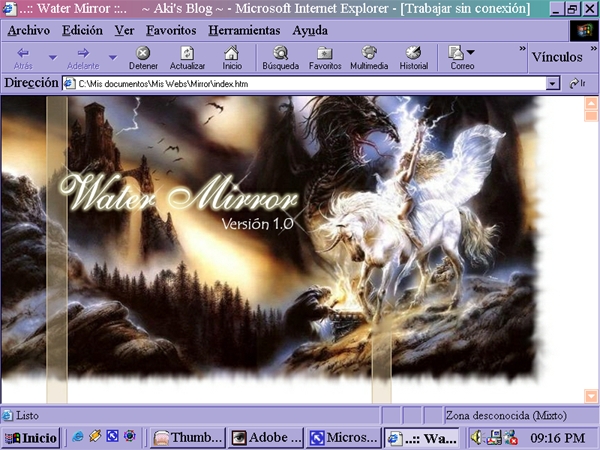This screenshot has width=600, height=450.
Task: Click the scroll-down arrow at bottom
Action: tap(591, 396)
